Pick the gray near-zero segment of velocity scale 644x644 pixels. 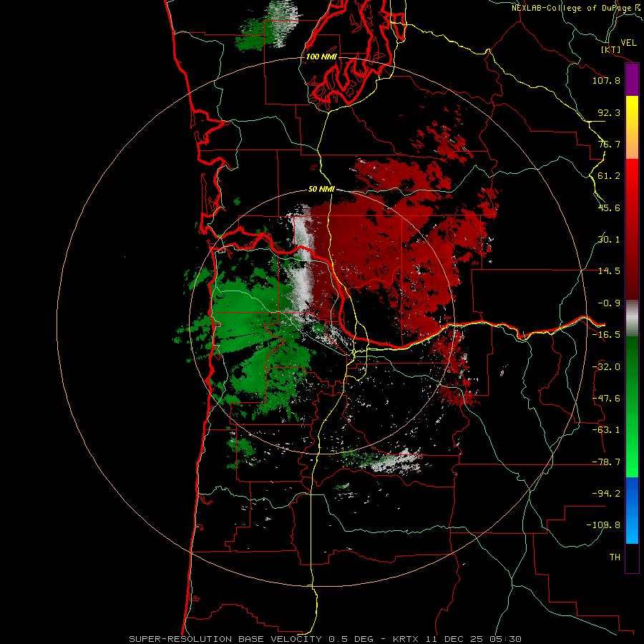coord(632,318)
